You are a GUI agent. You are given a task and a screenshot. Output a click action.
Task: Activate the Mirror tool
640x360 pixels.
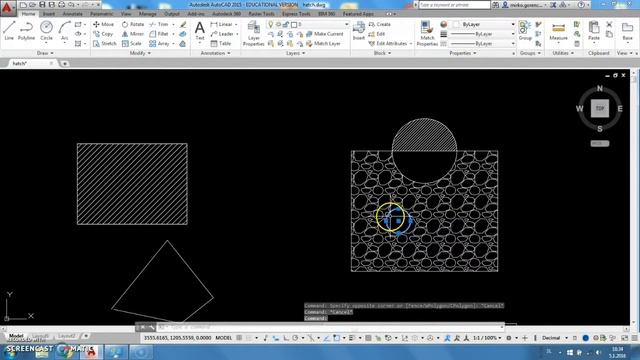point(133,34)
